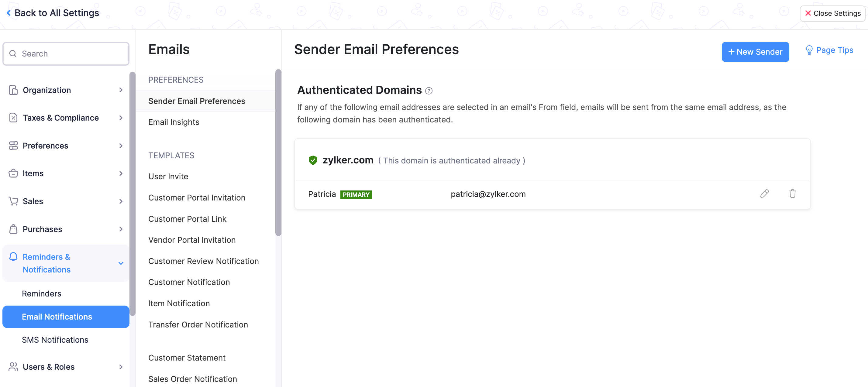Click the Page Tips lightbulb icon

coord(809,50)
